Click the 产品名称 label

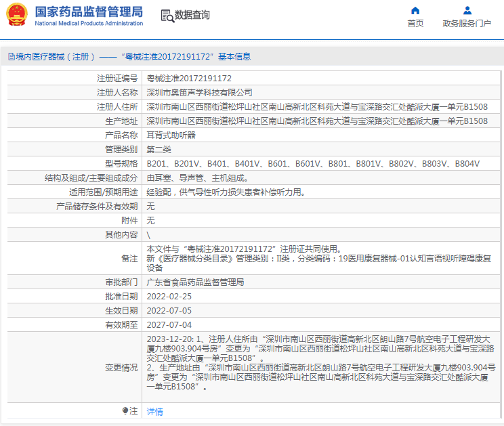[x=121, y=135]
